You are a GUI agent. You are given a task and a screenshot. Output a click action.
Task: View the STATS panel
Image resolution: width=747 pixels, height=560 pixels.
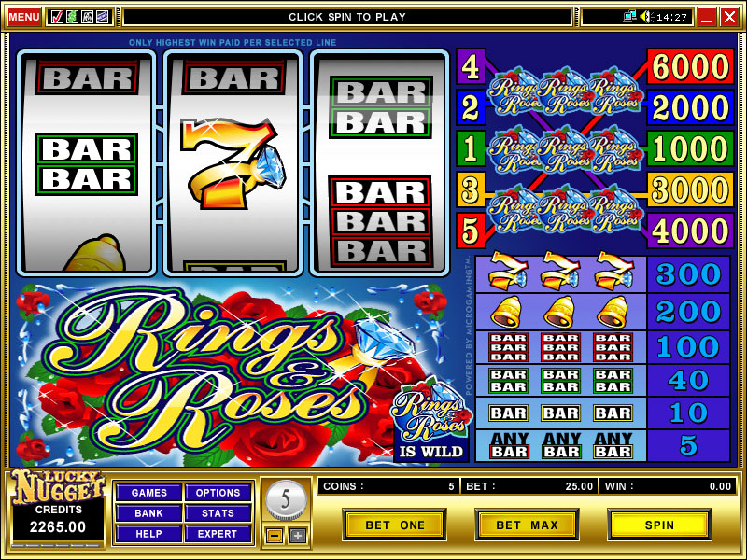(x=218, y=513)
